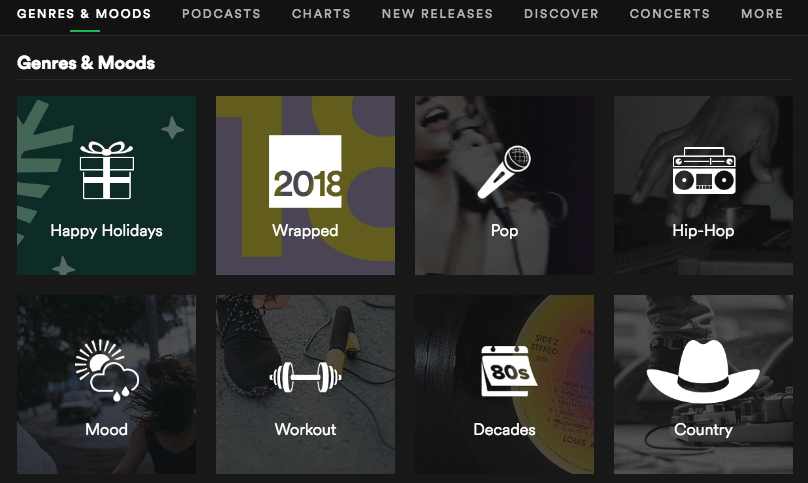The image size is (808, 483).
Task: Click the gift box icon for Happy Holidays
Action: click(x=106, y=170)
